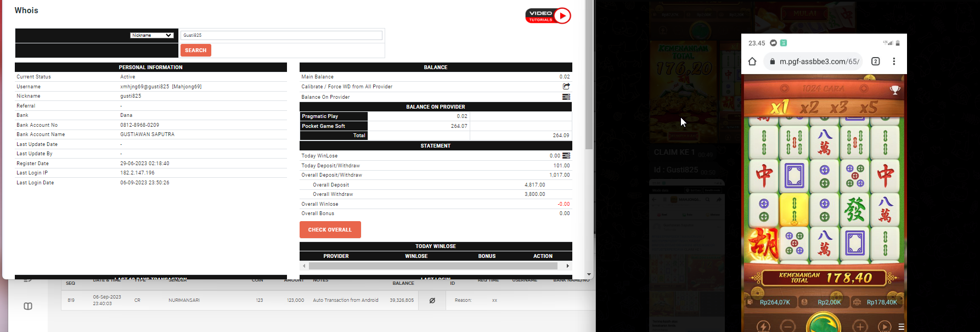Click the Today Winlose table's right scroll arrow
The image size is (980, 332).
(x=567, y=266)
